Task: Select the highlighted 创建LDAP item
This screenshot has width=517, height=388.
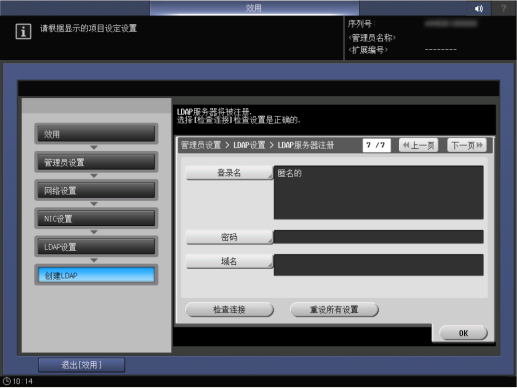Action: pos(96,275)
